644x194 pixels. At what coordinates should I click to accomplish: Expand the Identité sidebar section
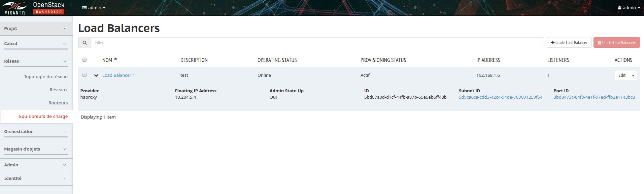[36, 179]
